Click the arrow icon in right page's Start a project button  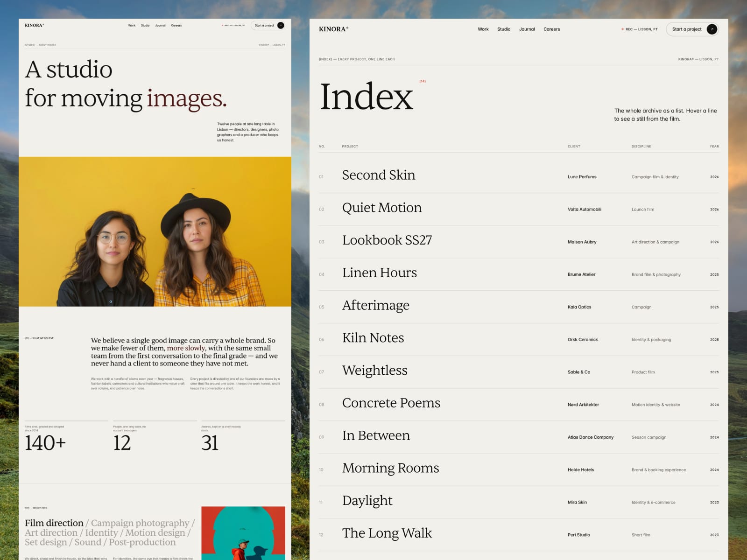click(712, 29)
